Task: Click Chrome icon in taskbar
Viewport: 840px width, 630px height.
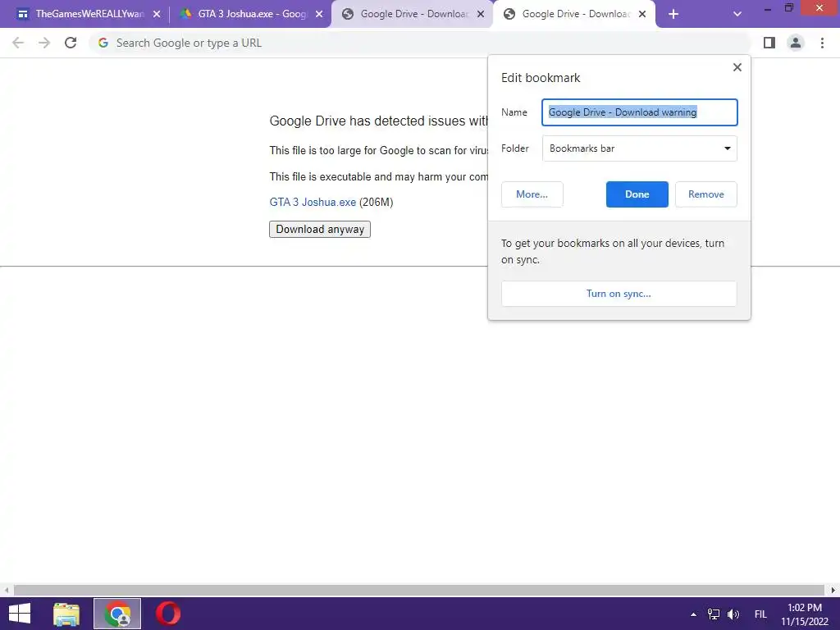Action: click(x=117, y=614)
